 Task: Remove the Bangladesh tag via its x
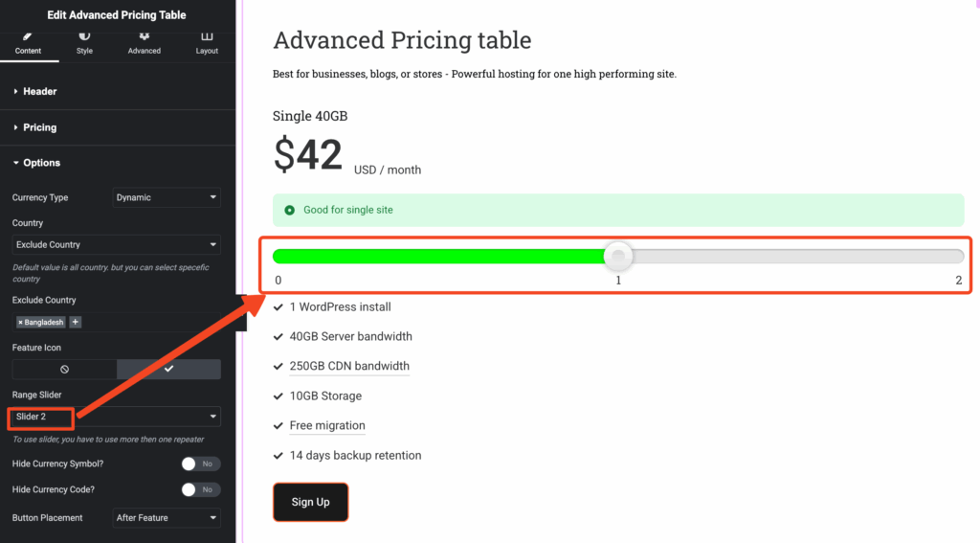point(20,323)
